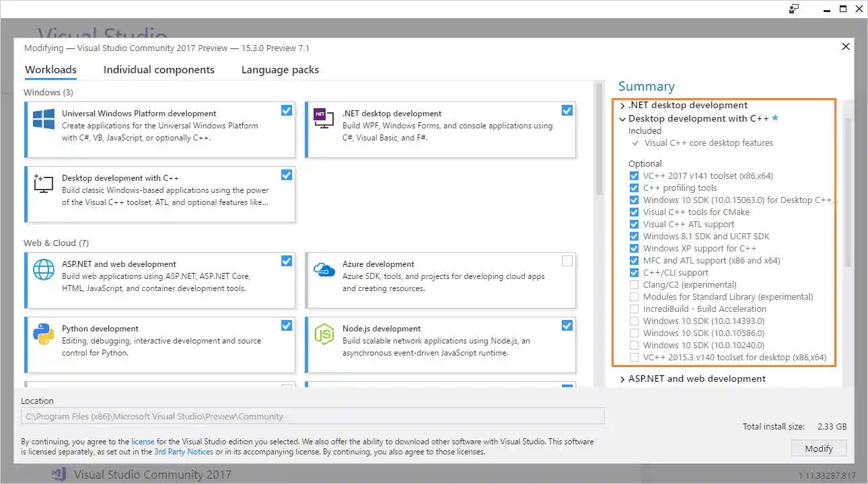Click the Visual Studio Community 2017 taskbar icon
The height and width of the screenshot is (484, 868).
click(x=59, y=475)
